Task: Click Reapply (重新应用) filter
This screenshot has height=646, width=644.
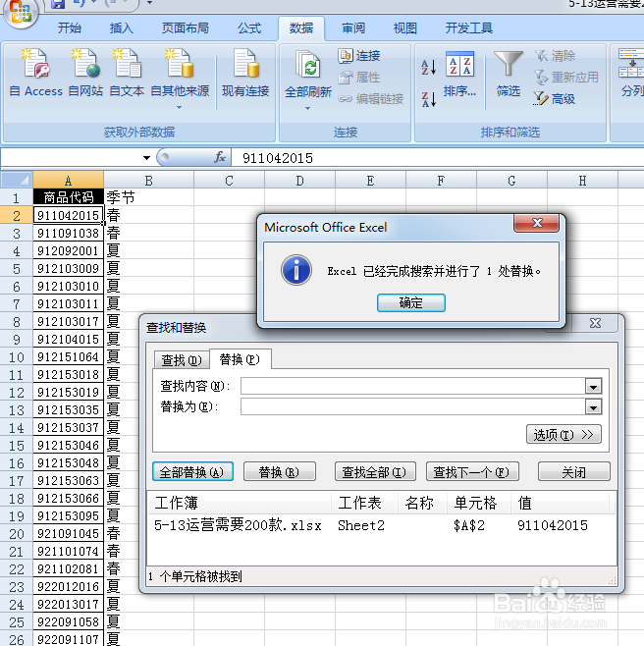Action: click(566, 77)
